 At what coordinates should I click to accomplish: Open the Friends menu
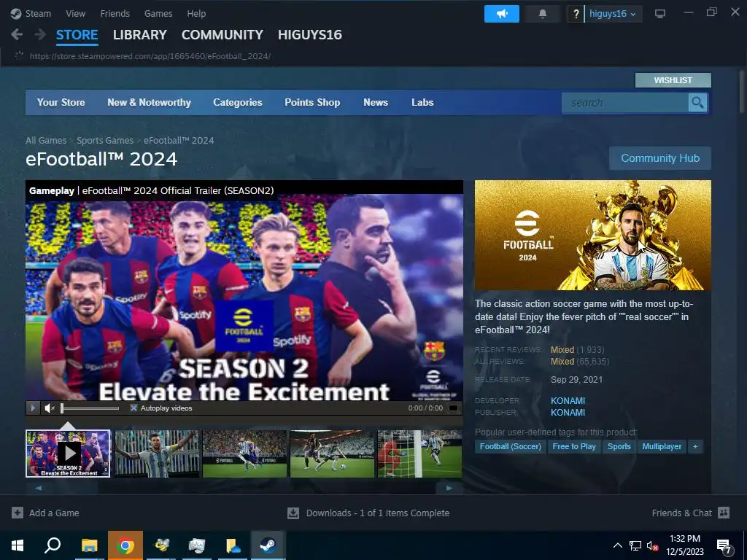115,13
